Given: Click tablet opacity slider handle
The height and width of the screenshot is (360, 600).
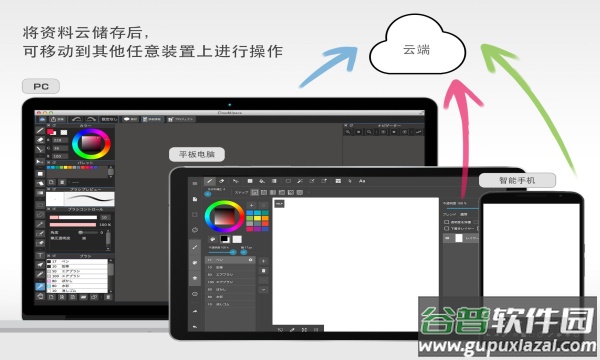Looking at the screenshot, I should pyautogui.click(x=233, y=252).
